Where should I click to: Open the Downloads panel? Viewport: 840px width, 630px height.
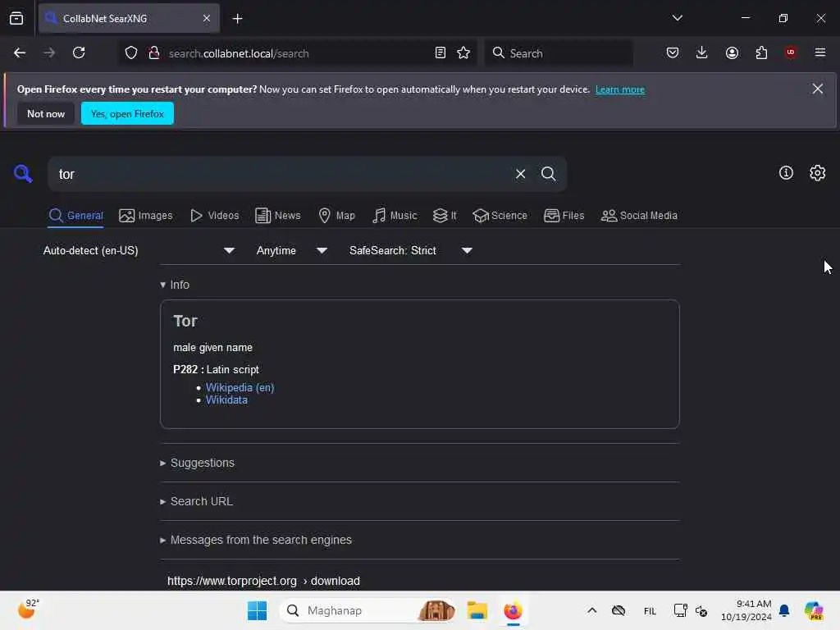point(702,52)
